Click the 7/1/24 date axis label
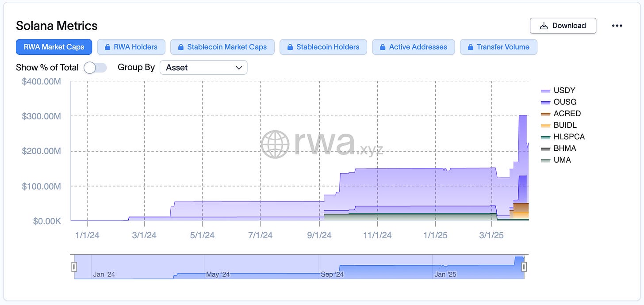 pyautogui.click(x=260, y=236)
